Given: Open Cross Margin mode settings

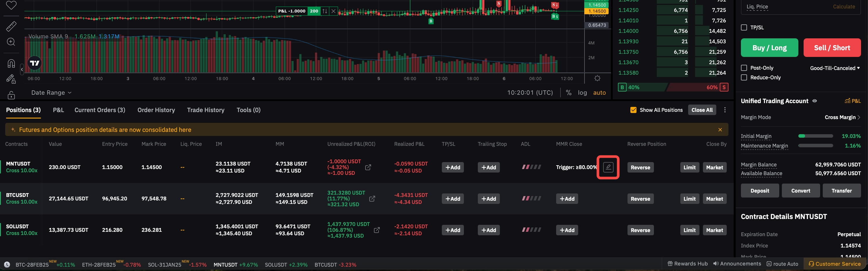Looking at the screenshot, I should pos(842,117).
